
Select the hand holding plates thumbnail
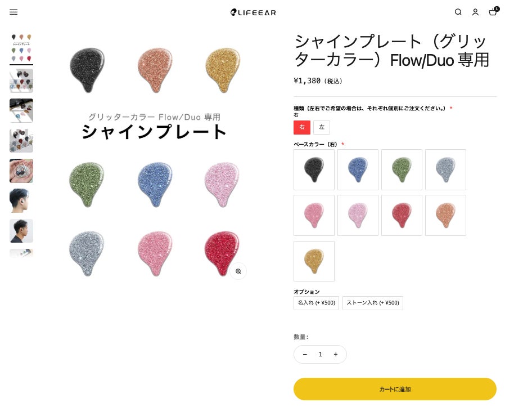click(21, 171)
